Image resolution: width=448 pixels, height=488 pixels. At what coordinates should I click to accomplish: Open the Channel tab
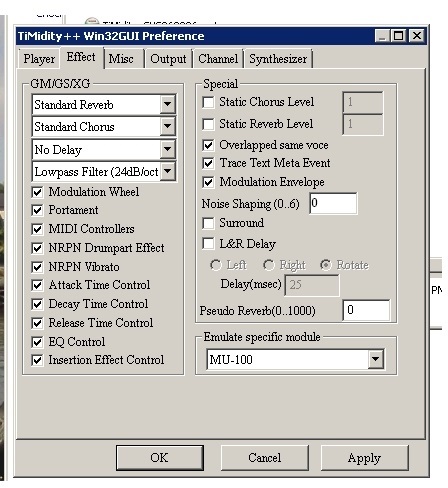[218, 59]
